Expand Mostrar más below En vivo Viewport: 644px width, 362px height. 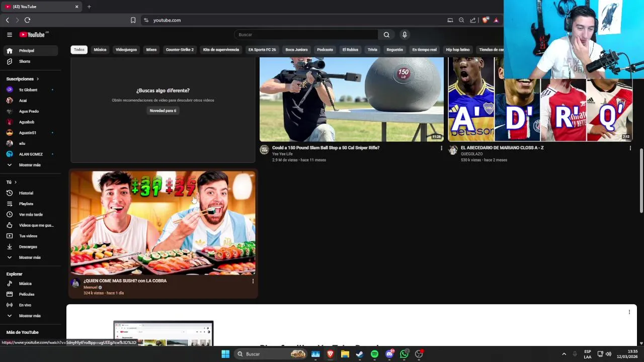30,316
